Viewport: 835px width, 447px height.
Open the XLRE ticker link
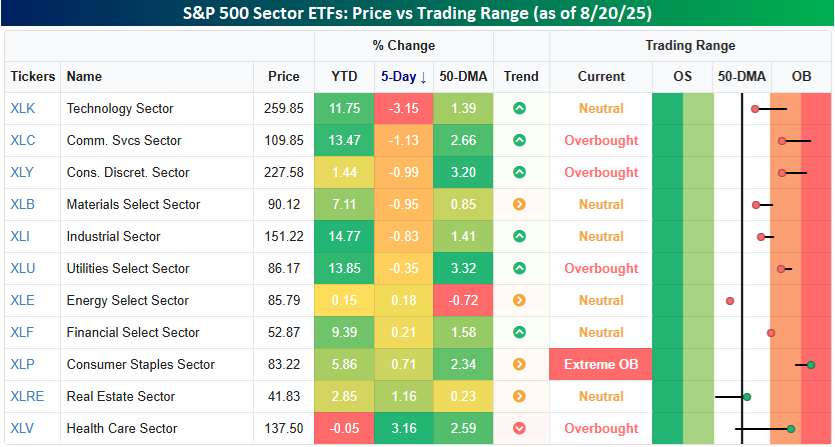[26, 396]
